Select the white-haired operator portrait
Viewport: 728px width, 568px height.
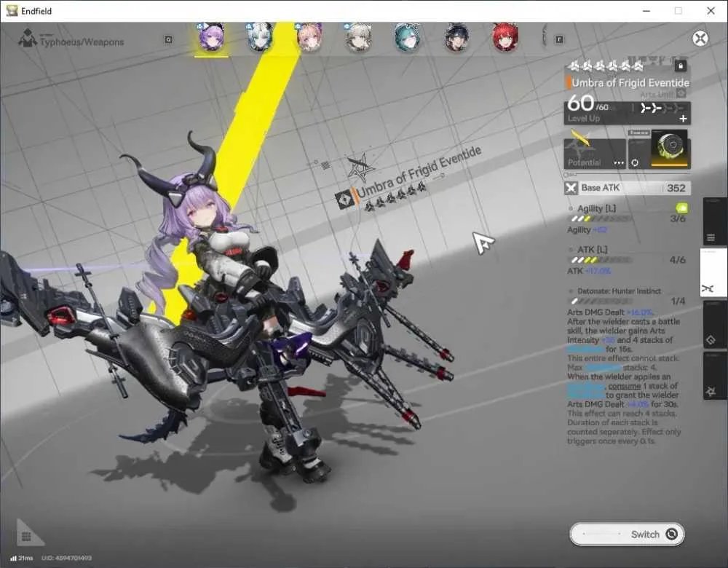coord(260,36)
